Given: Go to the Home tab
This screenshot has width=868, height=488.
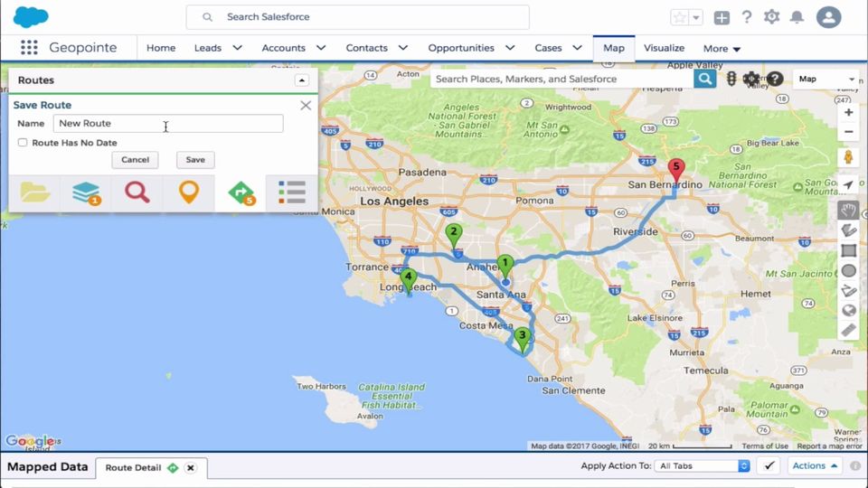Looking at the screenshot, I should click(161, 48).
